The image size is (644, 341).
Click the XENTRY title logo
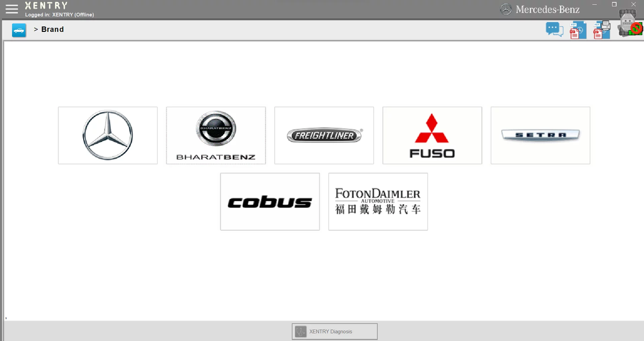[x=46, y=5]
